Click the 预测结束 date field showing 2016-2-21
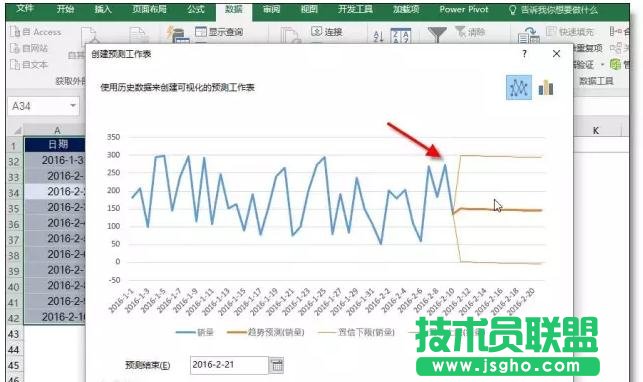This screenshot has width=643, height=382. point(229,365)
